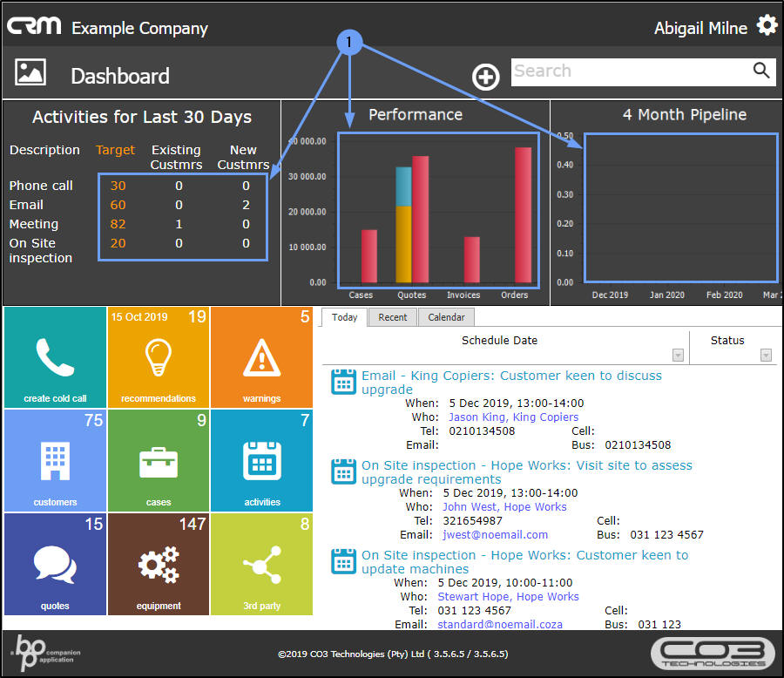This screenshot has height=678, width=784.
Task: Click the Email target value 60
Action: 118,205
